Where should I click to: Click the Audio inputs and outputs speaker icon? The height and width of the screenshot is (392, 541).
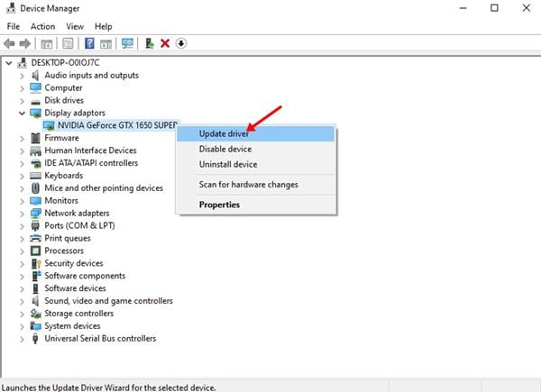tap(35, 75)
